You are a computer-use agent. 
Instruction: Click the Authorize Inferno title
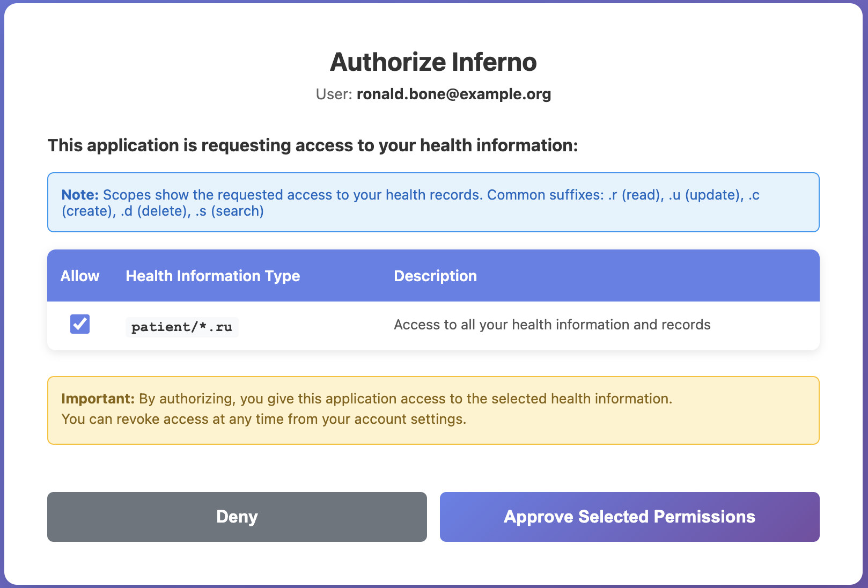(433, 62)
